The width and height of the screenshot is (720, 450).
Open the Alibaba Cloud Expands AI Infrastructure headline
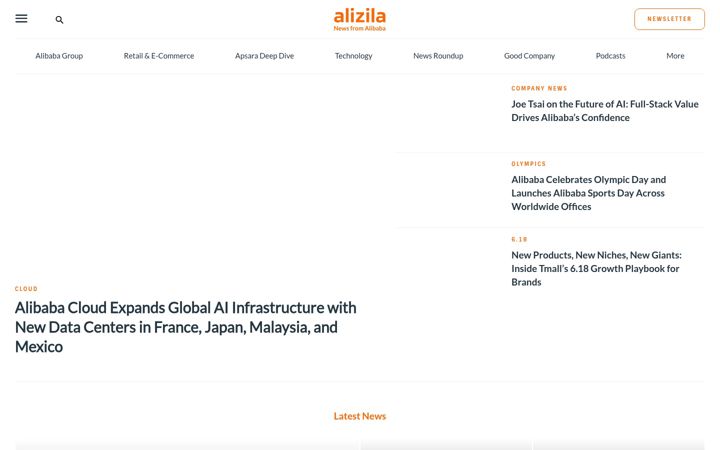(x=186, y=327)
